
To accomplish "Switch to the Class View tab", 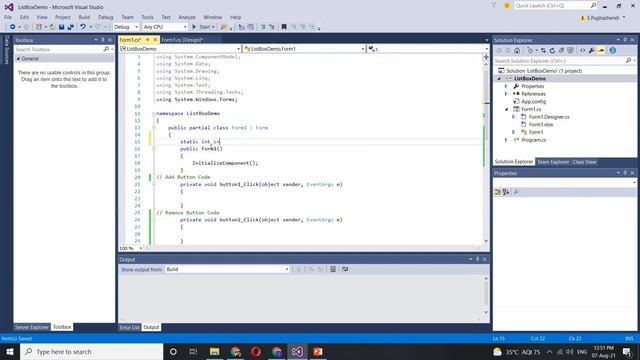I will click(x=584, y=162).
